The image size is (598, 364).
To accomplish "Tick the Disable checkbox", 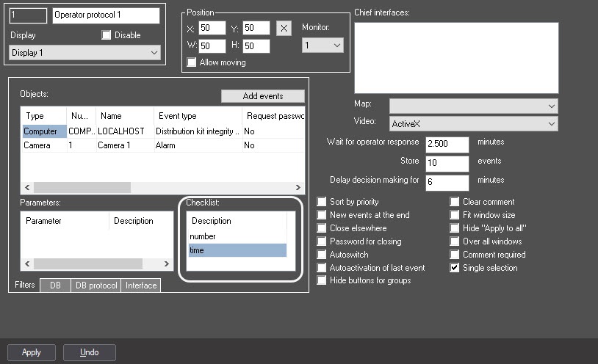I will coord(107,35).
